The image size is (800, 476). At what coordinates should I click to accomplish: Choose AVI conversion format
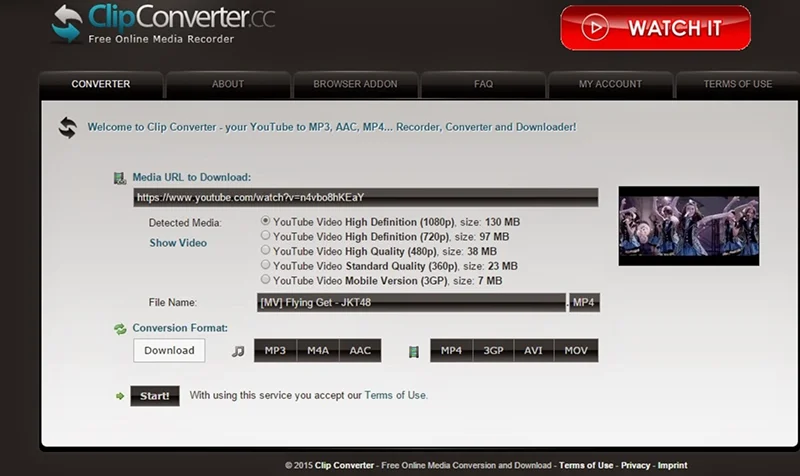[534, 350]
